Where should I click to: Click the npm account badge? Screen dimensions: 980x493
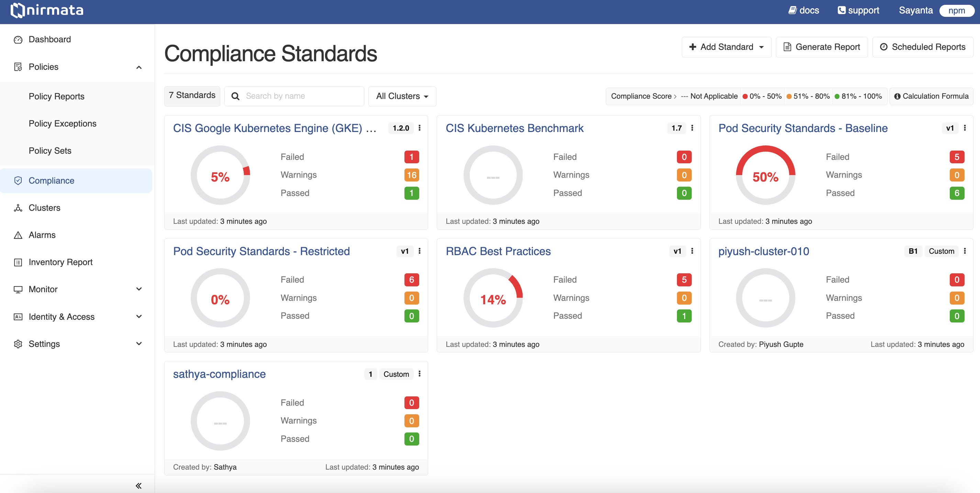[956, 10]
